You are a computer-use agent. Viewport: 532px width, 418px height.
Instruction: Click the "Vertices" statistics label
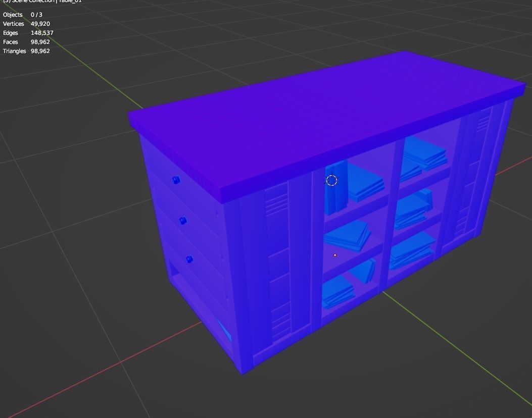click(x=14, y=24)
